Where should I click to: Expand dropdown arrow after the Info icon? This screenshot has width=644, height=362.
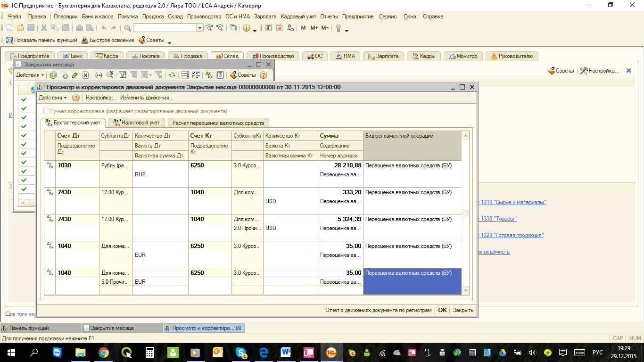click(255, 31)
